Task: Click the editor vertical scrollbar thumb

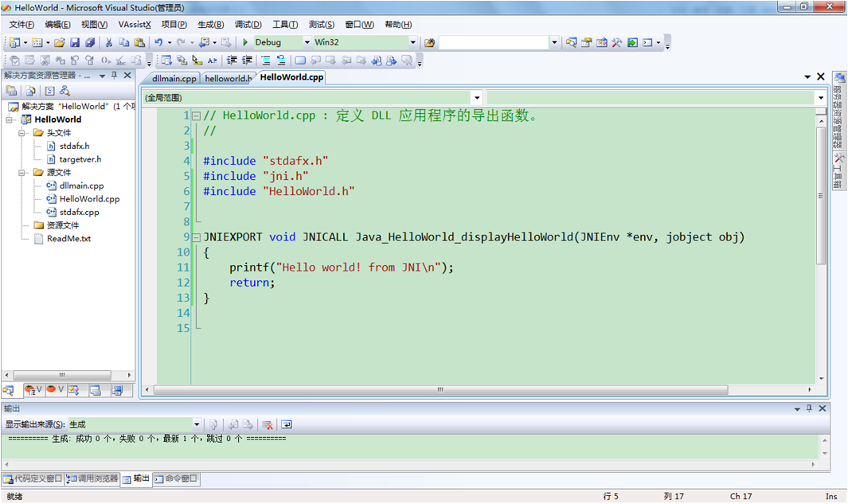Action: 821,195
